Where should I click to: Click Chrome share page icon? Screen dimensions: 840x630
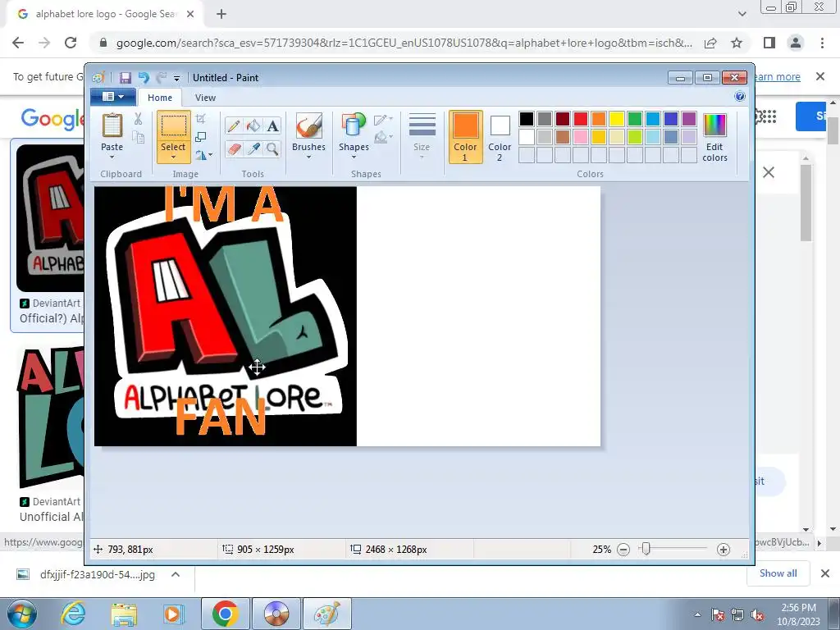(x=710, y=43)
